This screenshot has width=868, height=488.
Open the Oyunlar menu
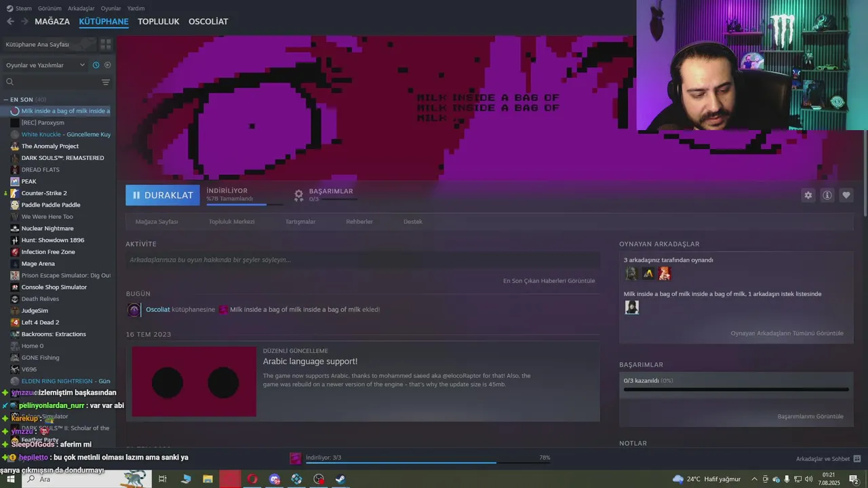click(x=111, y=8)
